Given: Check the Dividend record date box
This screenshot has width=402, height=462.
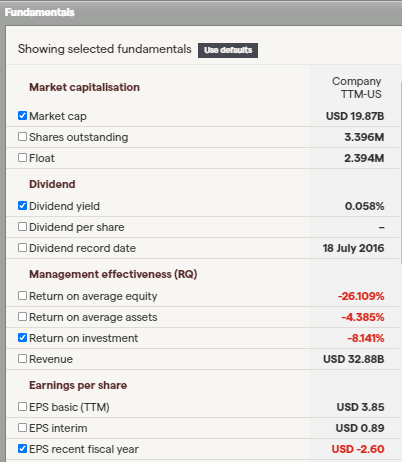Looking at the screenshot, I should click(x=22, y=248).
